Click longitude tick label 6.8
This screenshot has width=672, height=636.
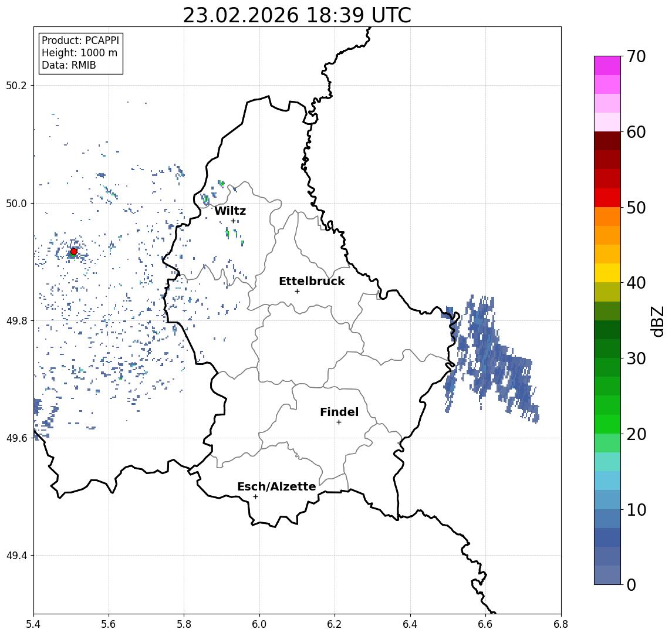tap(560, 624)
